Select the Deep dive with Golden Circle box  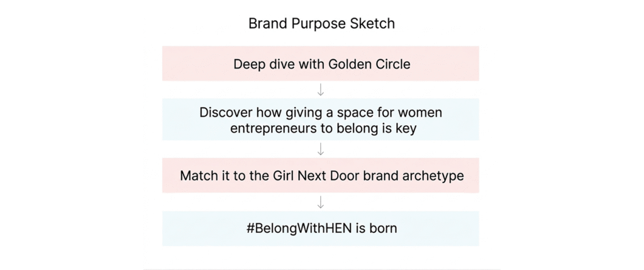[321, 64]
